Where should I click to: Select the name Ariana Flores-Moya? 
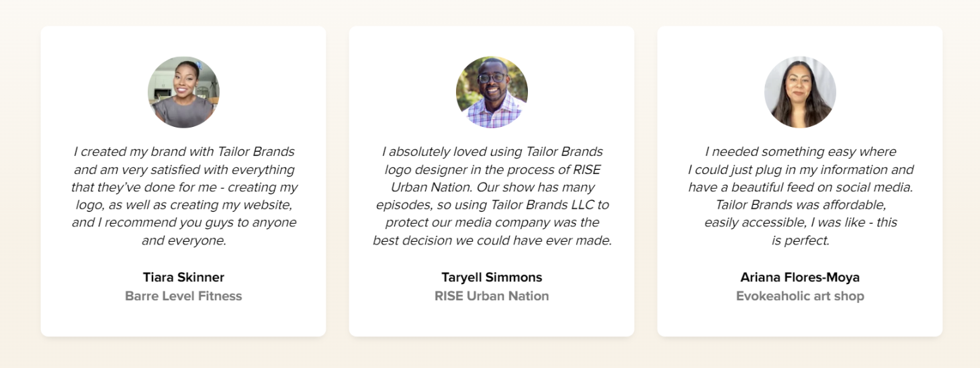[800, 277]
